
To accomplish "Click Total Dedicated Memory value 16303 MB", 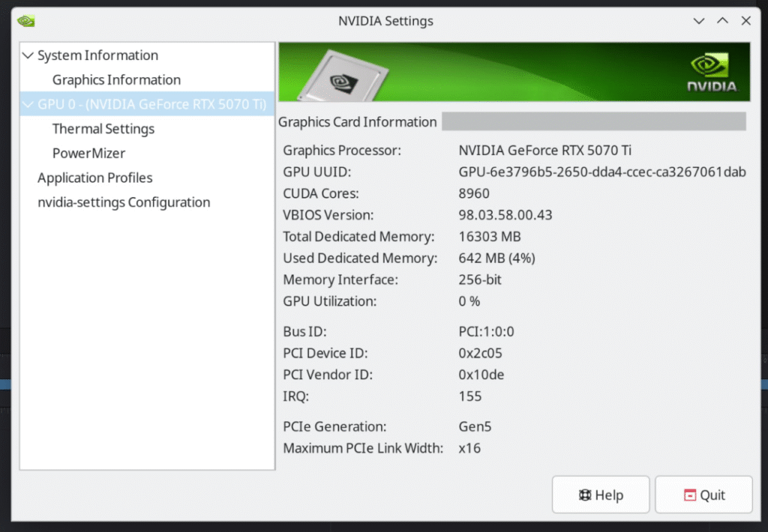I will (x=489, y=236).
